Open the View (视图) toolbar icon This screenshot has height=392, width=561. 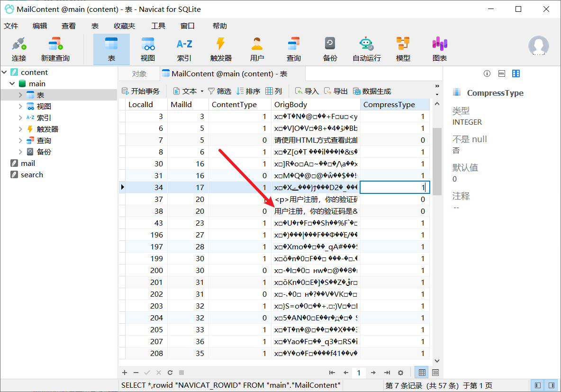148,49
